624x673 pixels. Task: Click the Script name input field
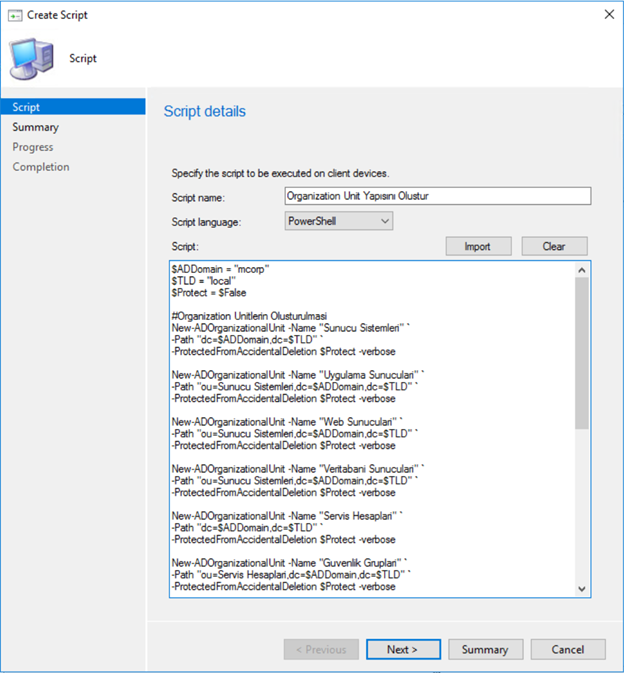(x=438, y=196)
